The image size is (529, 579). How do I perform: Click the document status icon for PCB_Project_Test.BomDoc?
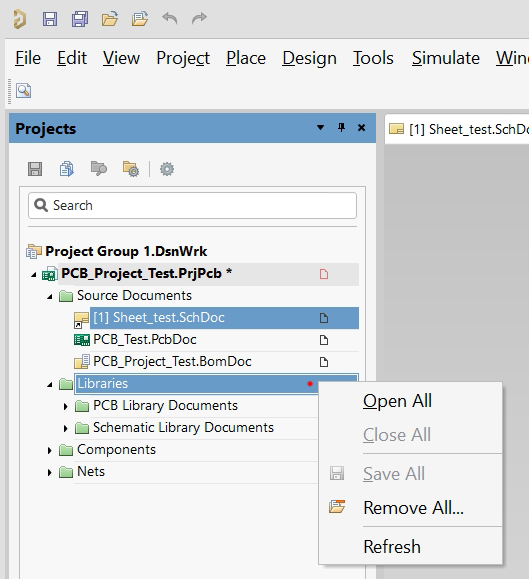pos(324,362)
